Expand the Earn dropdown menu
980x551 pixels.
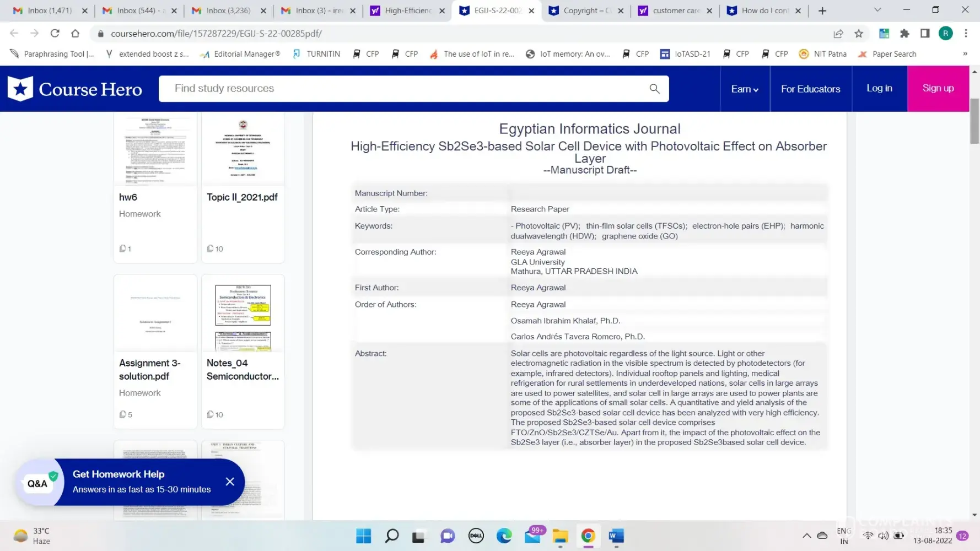click(x=745, y=89)
